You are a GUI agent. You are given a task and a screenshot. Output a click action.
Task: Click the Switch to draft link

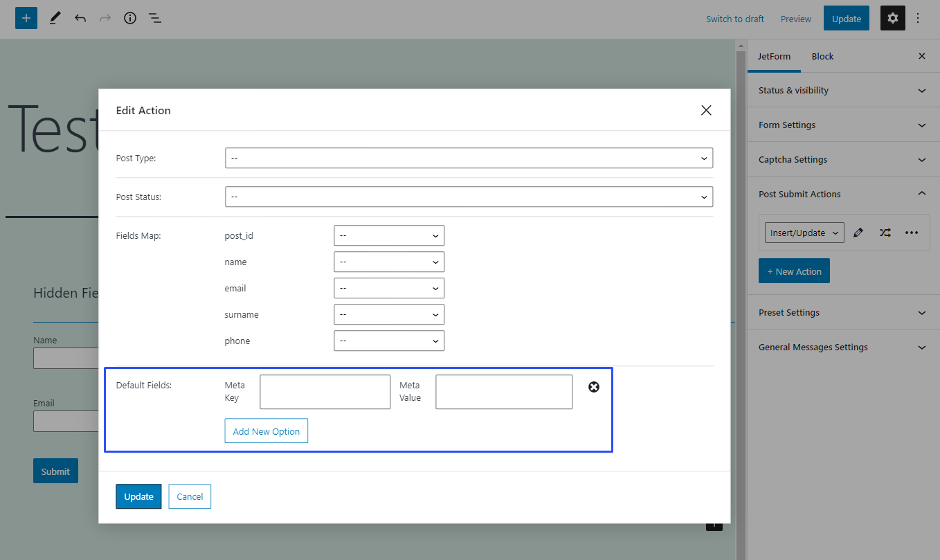pos(734,19)
